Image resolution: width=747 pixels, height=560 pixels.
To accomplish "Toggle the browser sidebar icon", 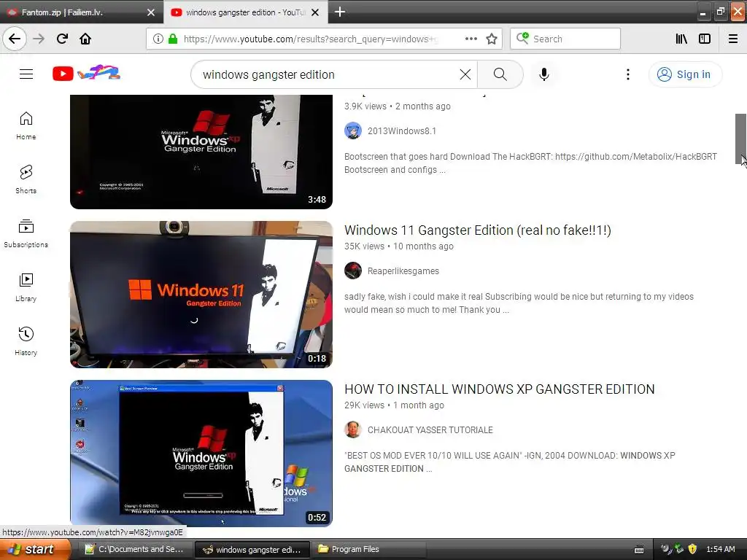I will 705,39.
